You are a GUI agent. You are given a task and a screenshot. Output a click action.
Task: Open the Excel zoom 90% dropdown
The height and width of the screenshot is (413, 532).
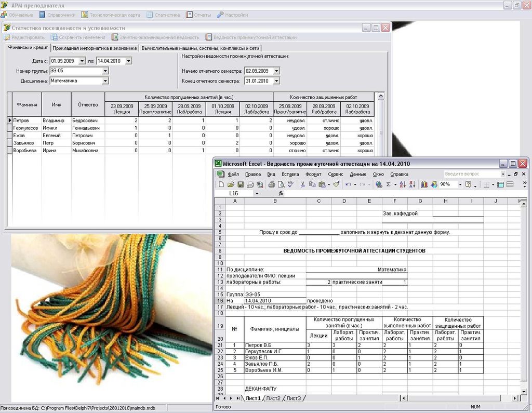pos(460,184)
